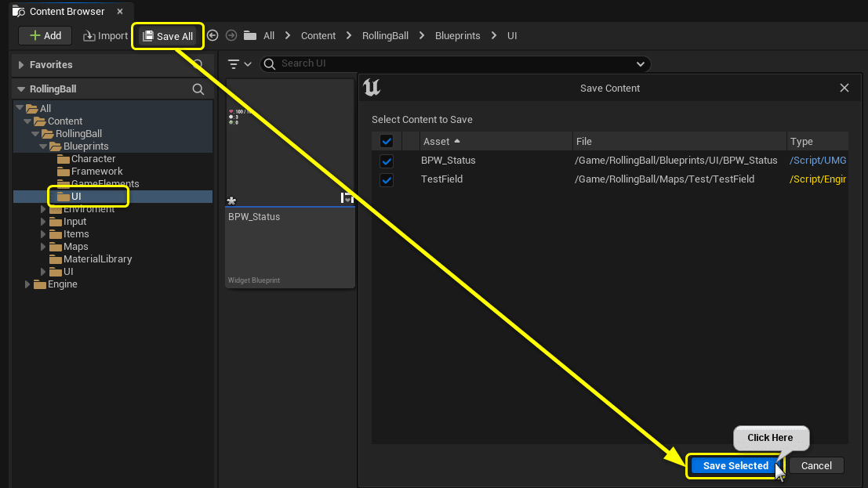The image size is (868, 488).
Task: Open the Import tool
Action: tap(104, 35)
